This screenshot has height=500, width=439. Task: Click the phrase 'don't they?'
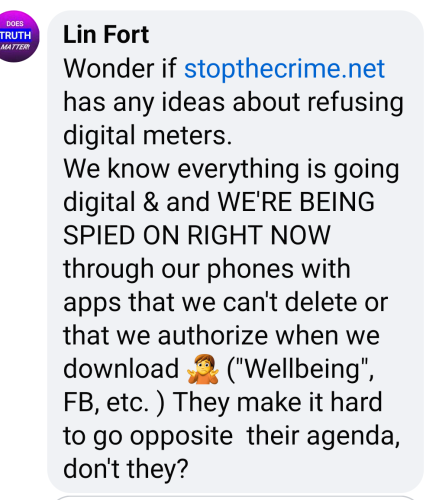pyautogui.click(x=126, y=469)
